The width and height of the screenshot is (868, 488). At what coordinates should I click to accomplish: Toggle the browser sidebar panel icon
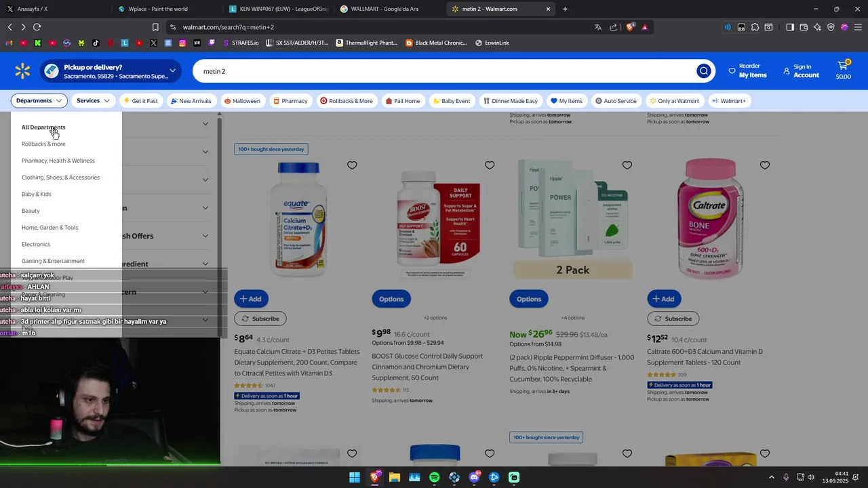(x=790, y=27)
